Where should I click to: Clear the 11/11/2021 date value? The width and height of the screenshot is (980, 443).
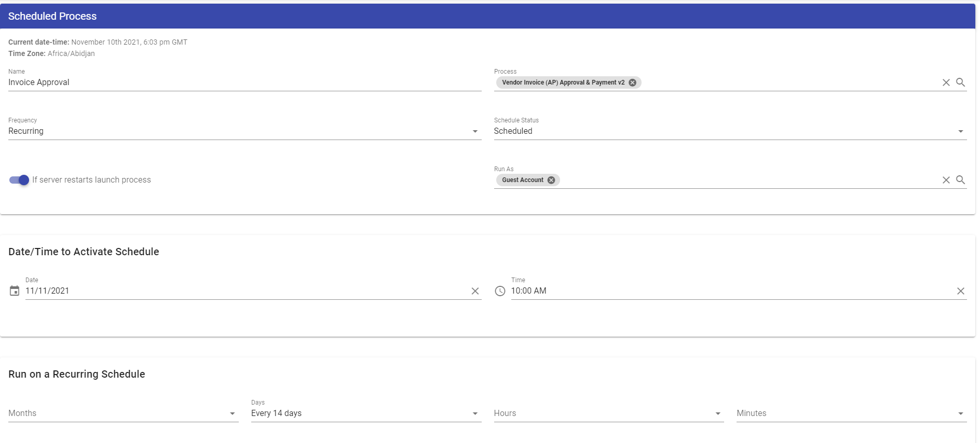coord(475,291)
